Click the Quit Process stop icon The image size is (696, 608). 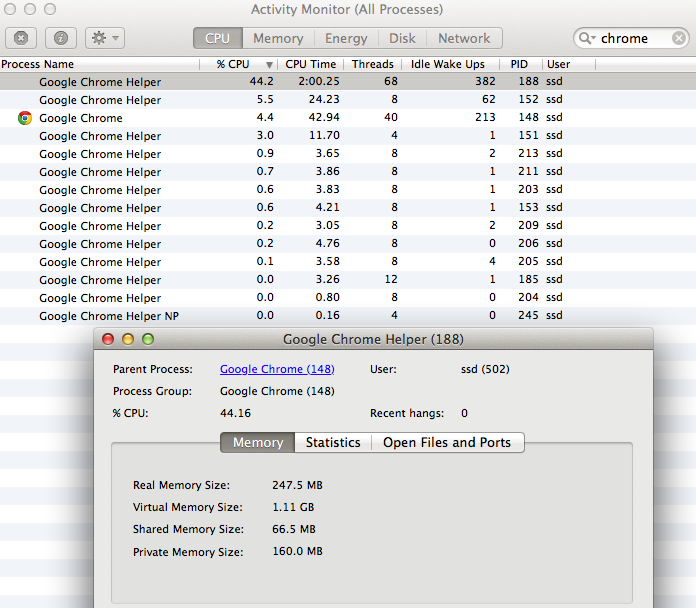(21, 38)
